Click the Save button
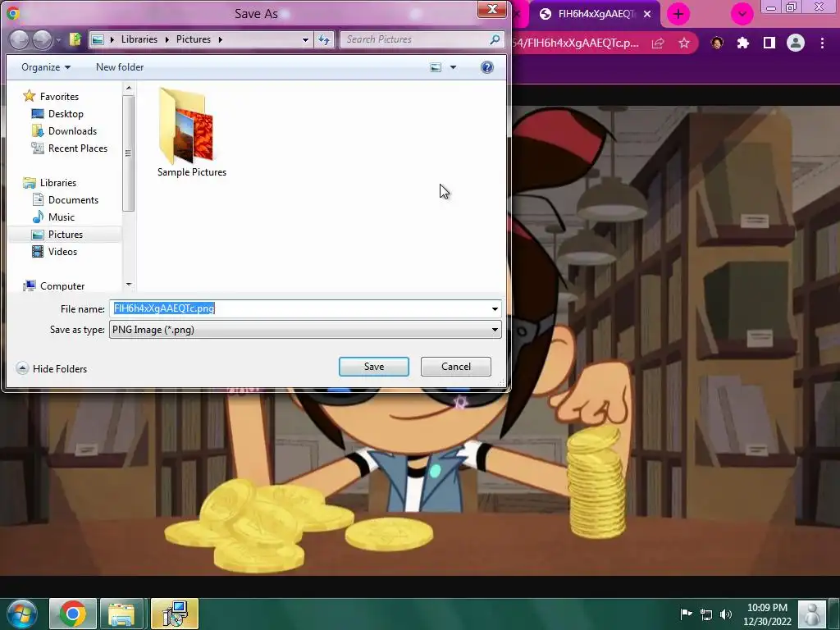The height and width of the screenshot is (630, 840). point(374,367)
